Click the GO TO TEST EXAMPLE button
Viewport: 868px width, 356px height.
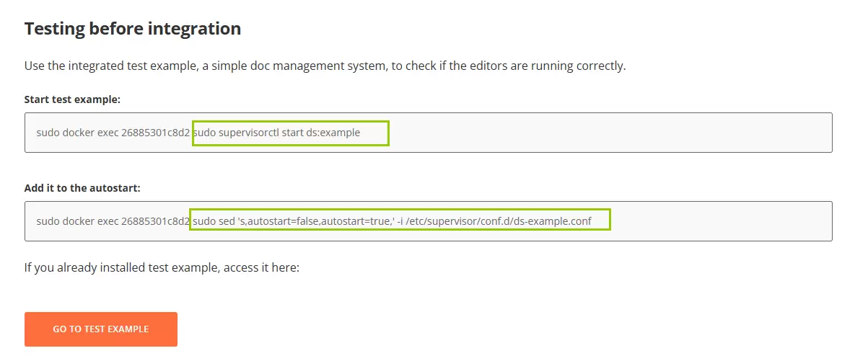click(x=101, y=329)
